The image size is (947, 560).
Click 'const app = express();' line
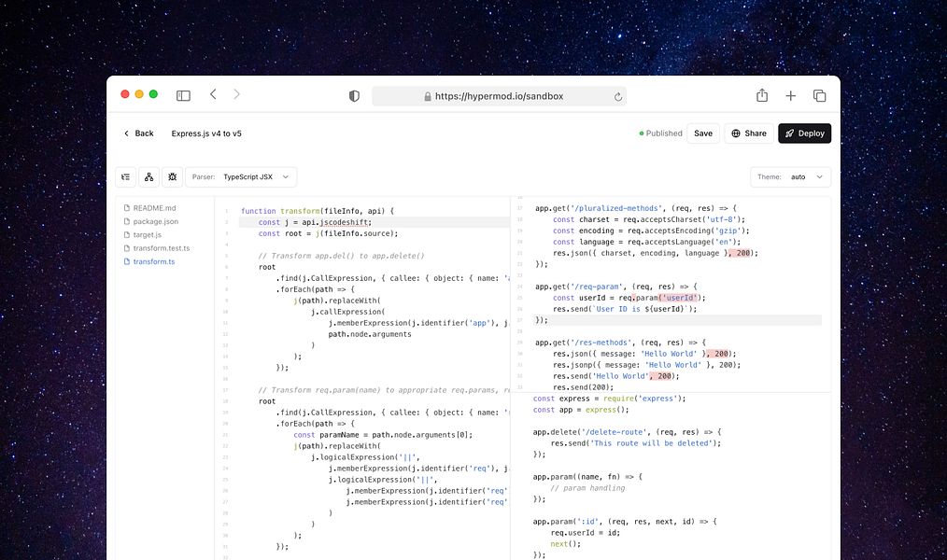pos(580,410)
